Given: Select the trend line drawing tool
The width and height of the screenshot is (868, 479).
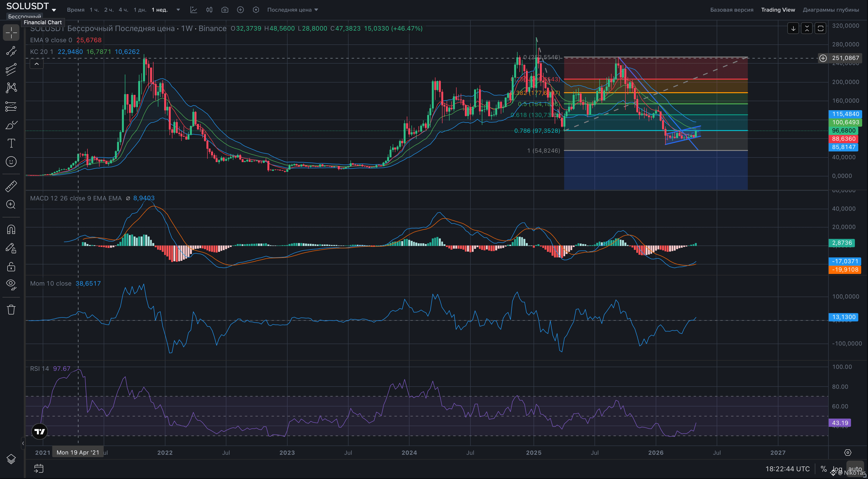Looking at the screenshot, I should pos(11,51).
